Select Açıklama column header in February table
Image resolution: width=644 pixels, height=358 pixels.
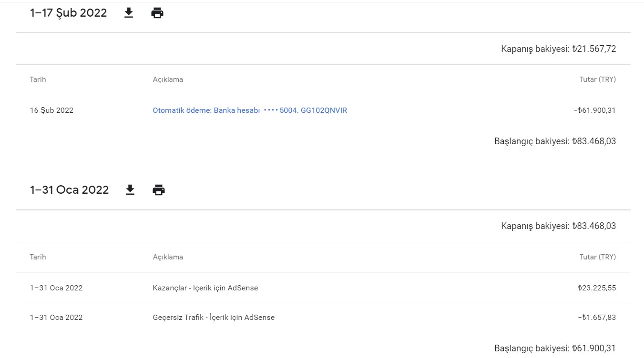(x=168, y=80)
